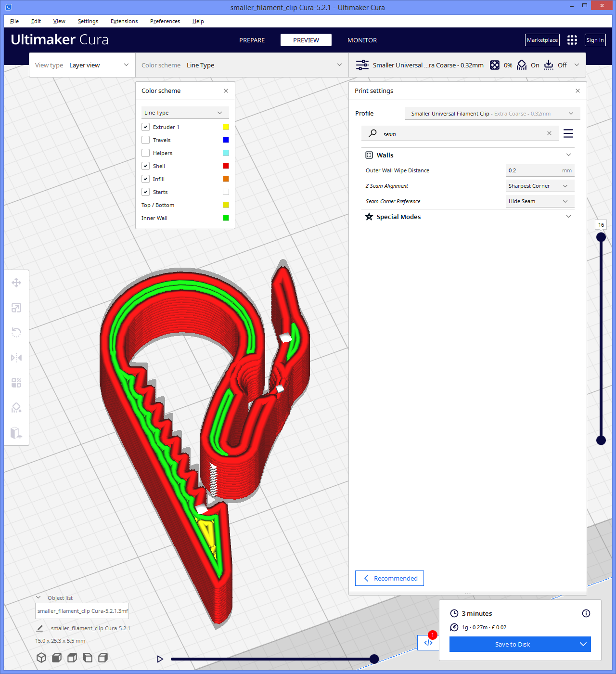The width and height of the screenshot is (616, 674).
Task: Open the Z Seam Alignment dropdown
Action: coord(539,185)
